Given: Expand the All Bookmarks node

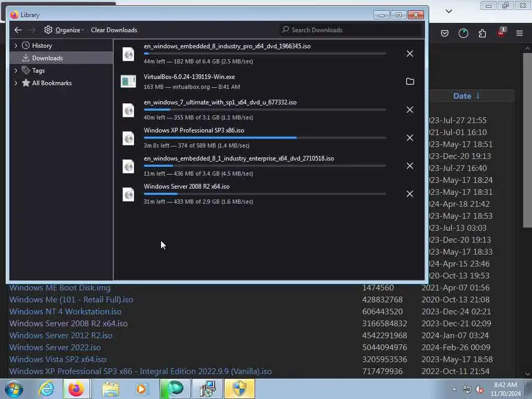Looking at the screenshot, I should coord(16,83).
